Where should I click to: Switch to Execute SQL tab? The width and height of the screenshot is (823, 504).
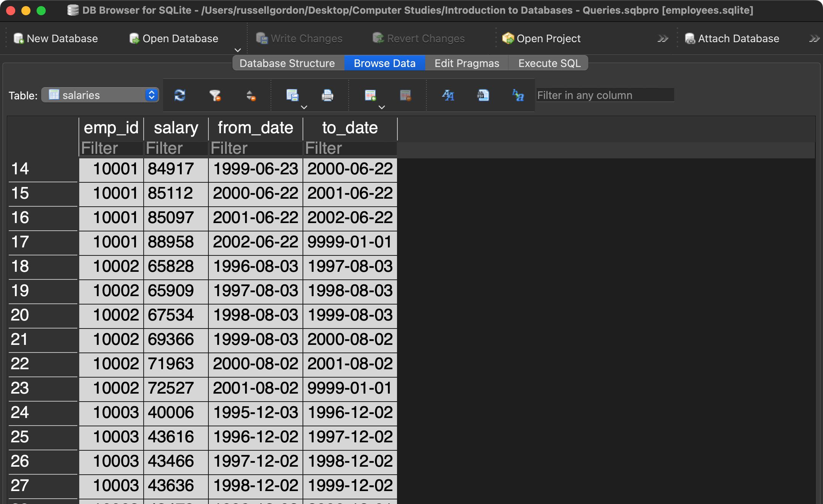click(549, 63)
